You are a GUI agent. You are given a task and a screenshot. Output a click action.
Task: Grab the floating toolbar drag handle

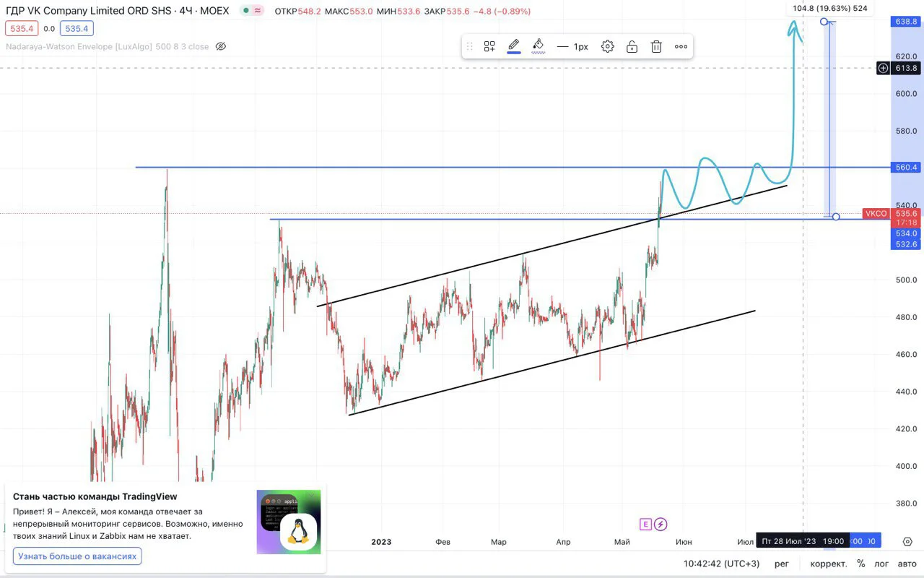tap(469, 46)
